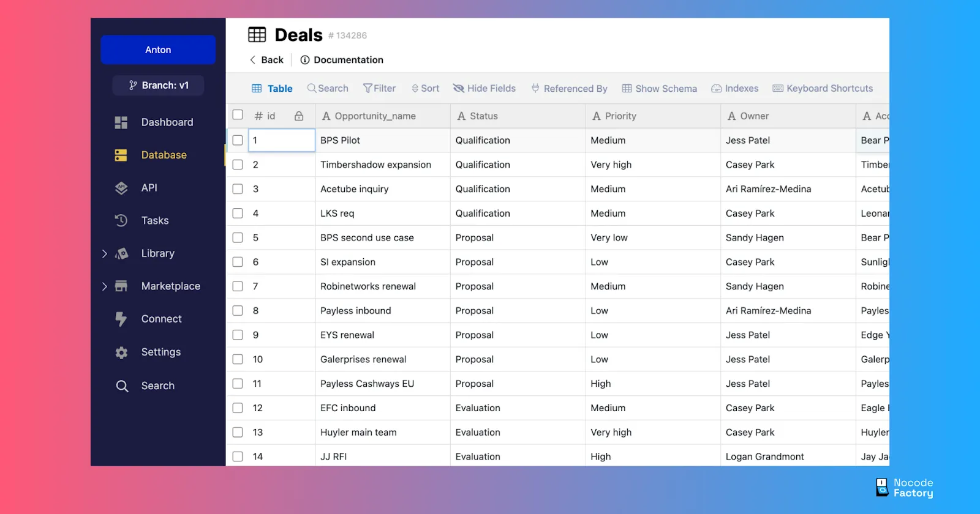This screenshot has width=980, height=514.
Task: Check the box for LKS req row
Action: pyautogui.click(x=238, y=214)
